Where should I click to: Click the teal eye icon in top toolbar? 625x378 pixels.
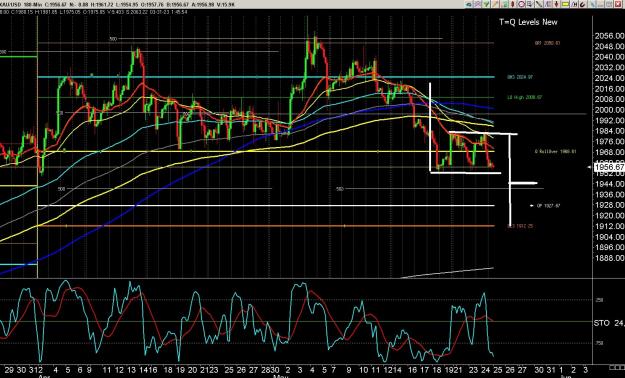[x=468, y=4]
